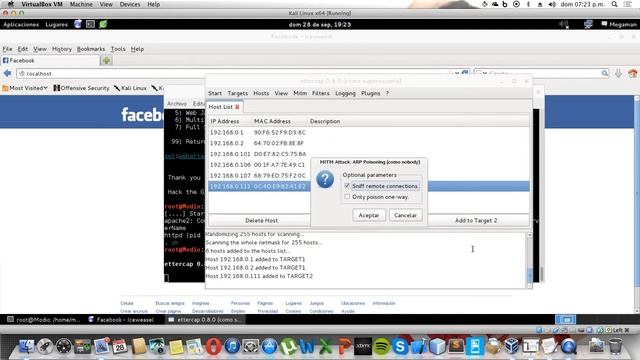Open Iceweasel Tools menu
Viewport: 640px width, 360px height.
[x=118, y=49]
